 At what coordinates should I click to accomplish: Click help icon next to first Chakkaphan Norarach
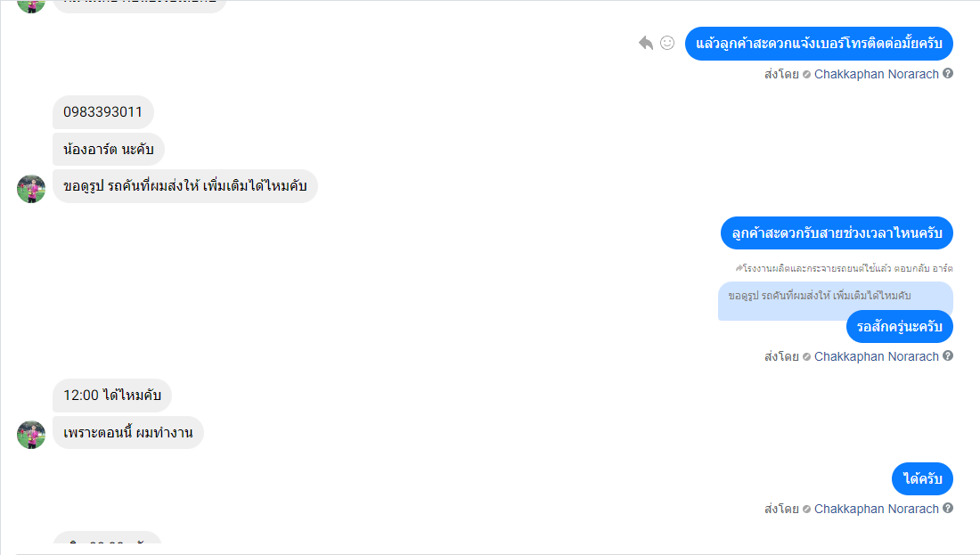tap(948, 73)
